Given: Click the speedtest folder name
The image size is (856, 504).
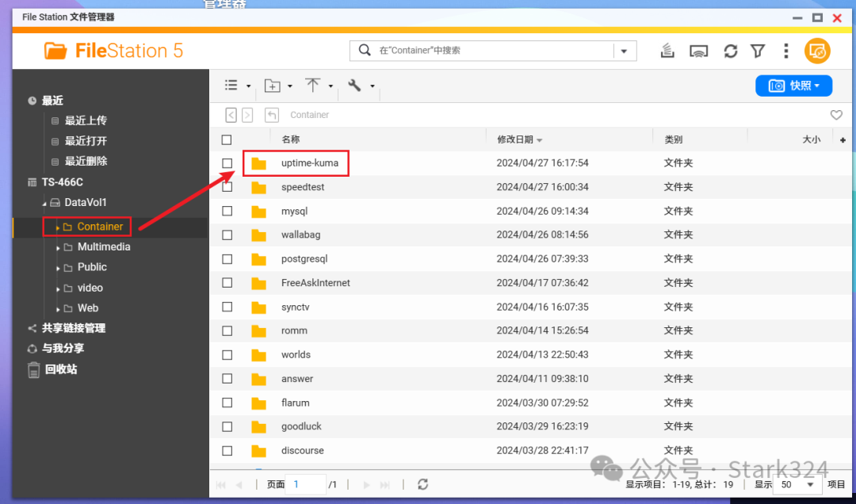Looking at the screenshot, I should (303, 187).
